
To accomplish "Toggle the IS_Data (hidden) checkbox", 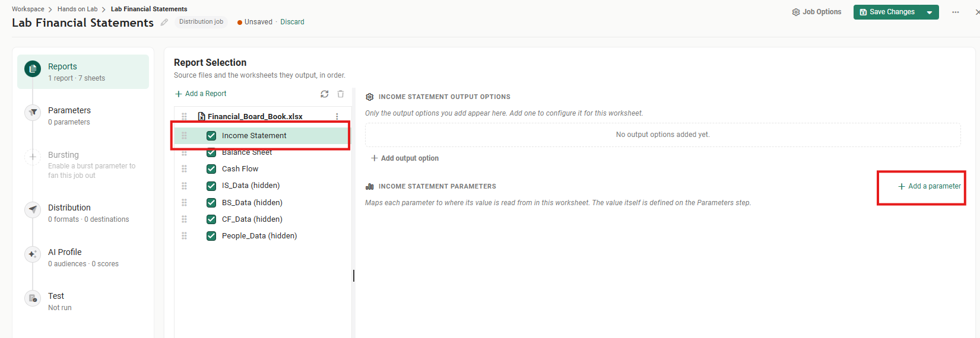I will (211, 186).
